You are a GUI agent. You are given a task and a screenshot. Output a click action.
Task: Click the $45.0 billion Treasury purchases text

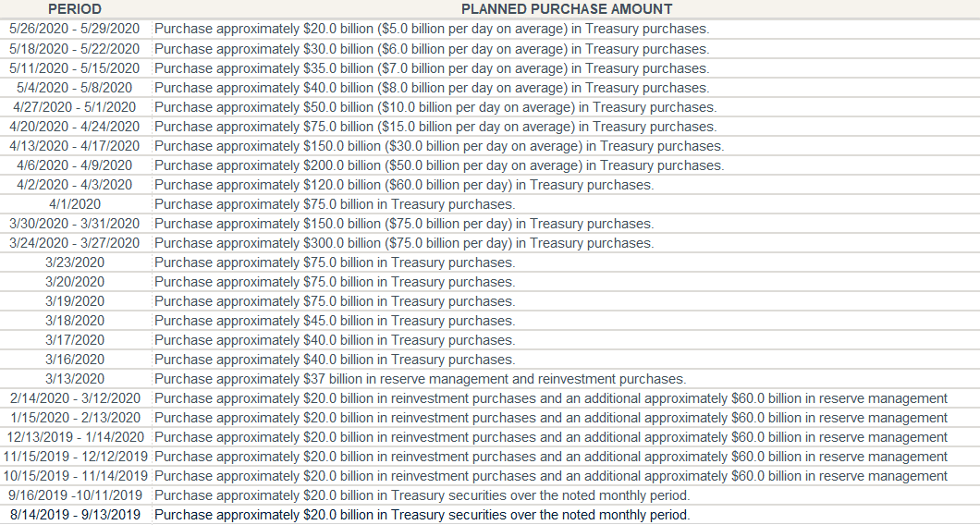click(335, 320)
